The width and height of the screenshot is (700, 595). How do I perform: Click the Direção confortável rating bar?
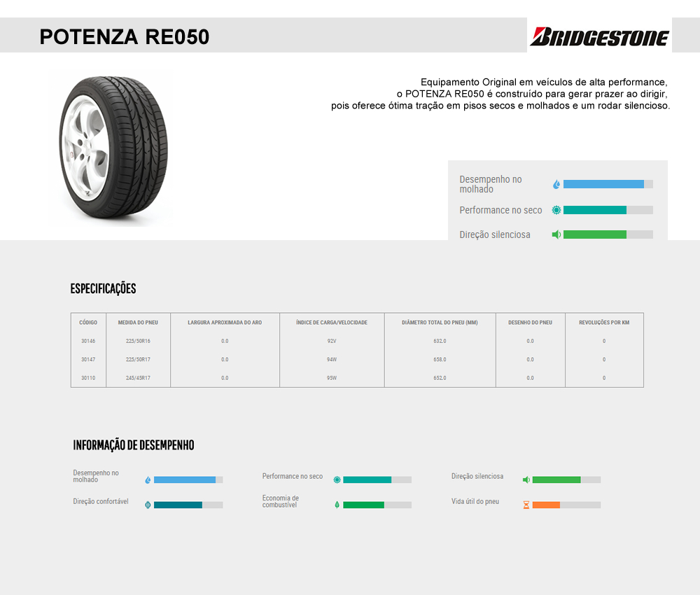pos(188,505)
